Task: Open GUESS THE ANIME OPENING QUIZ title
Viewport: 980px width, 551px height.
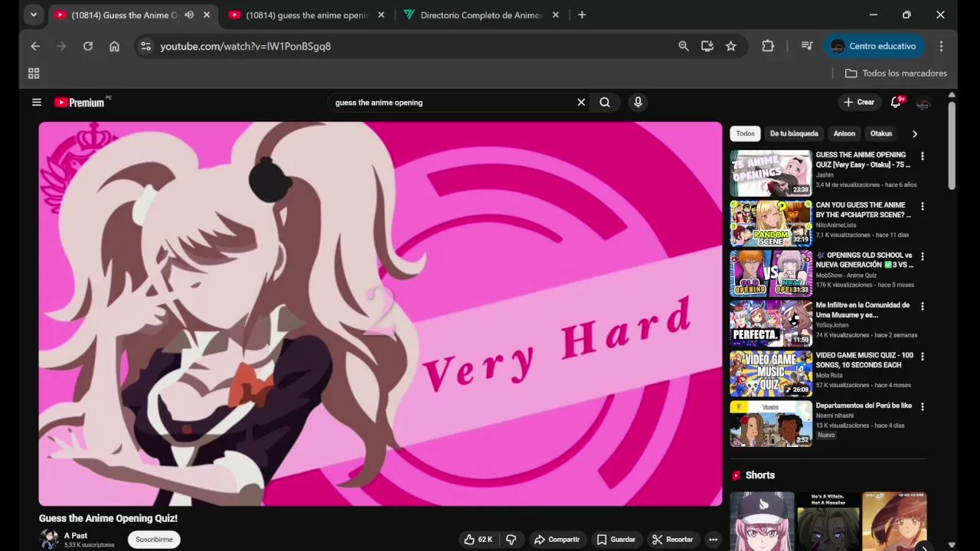Action: [863, 160]
